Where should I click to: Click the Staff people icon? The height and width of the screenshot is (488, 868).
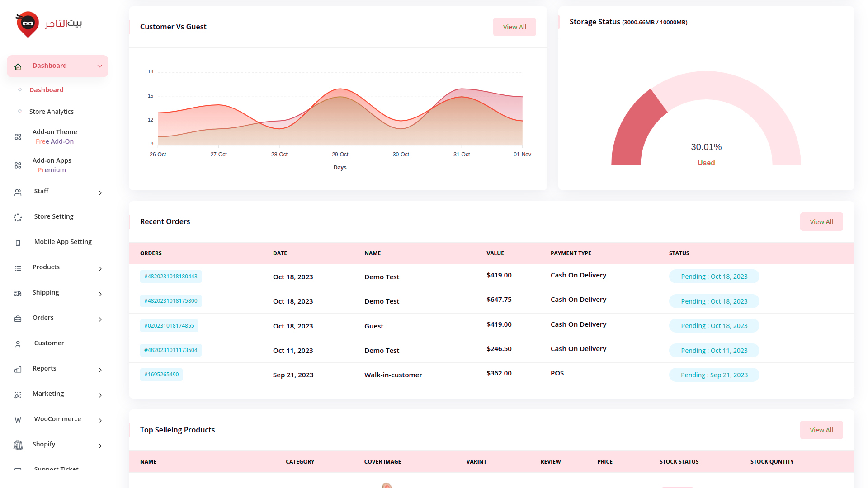click(x=18, y=192)
